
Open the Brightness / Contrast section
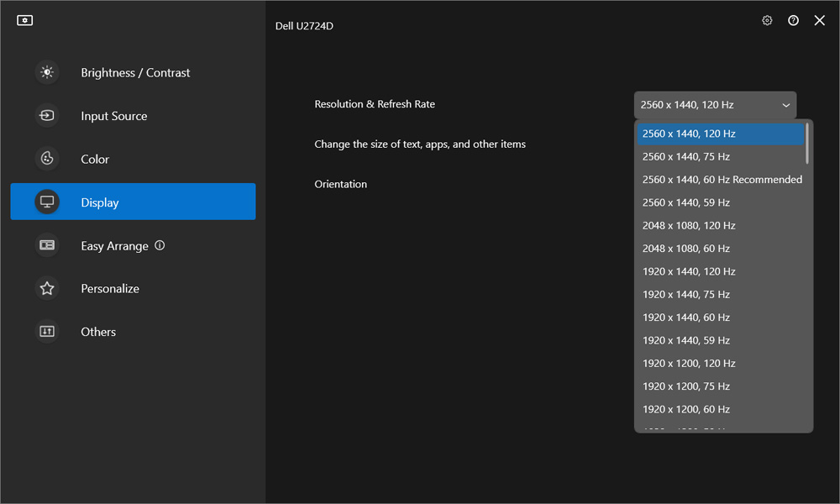[x=133, y=72]
